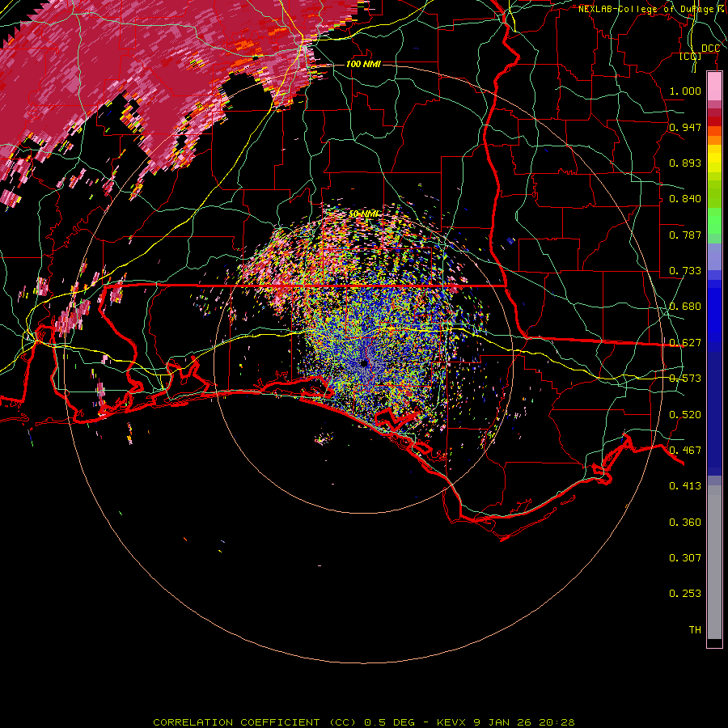This screenshot has width=728, height=728.
Task: Select the 0.573 legend value
Action: [685, 379]
